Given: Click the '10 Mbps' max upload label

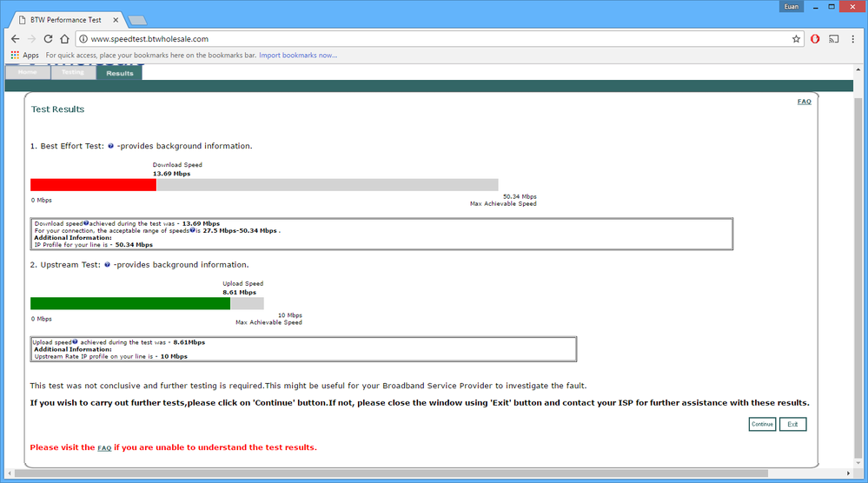Looking at the screenshot, I should pos(290,315).
